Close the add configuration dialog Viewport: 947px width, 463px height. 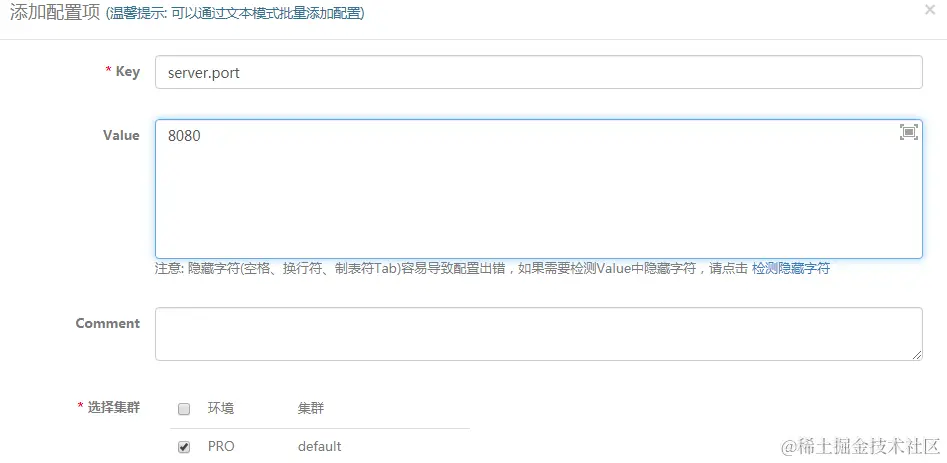click(x=929, y=10)
